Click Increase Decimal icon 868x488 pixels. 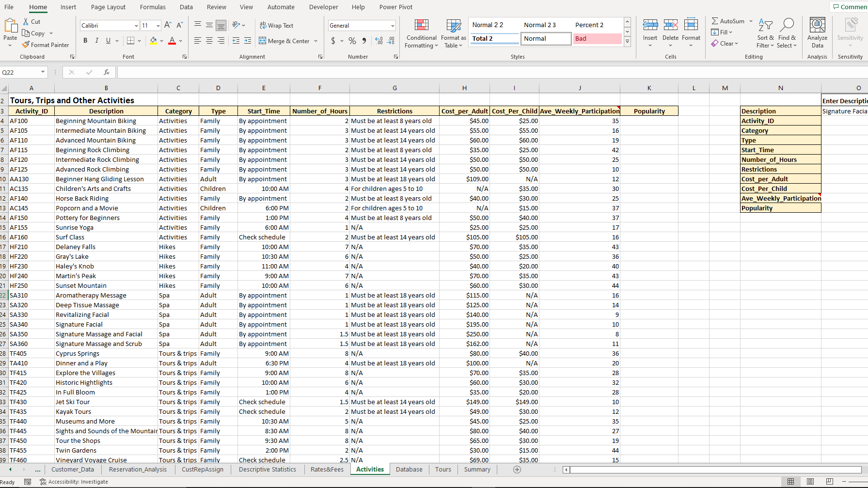tap(379, 41)
